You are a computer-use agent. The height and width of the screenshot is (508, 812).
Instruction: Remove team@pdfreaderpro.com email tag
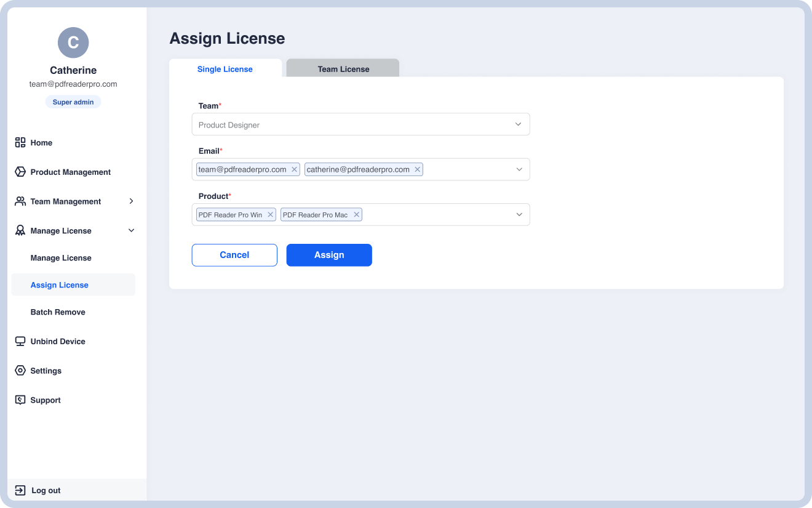click(294, 169)
